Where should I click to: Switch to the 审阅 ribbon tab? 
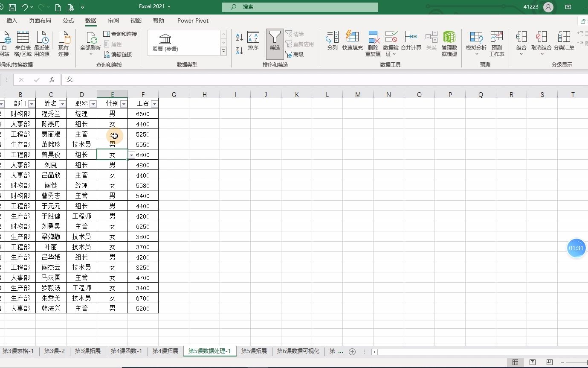point(113,20)
